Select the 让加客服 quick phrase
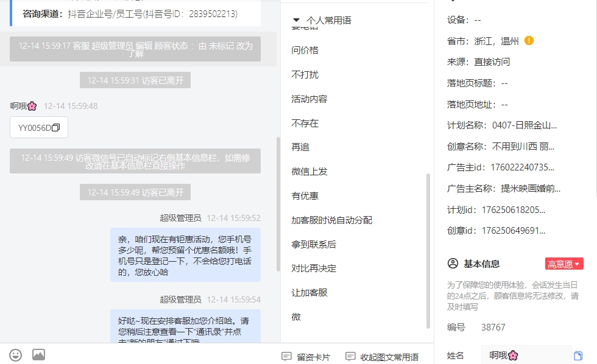 pyautogui.click(x=309, y=293)
